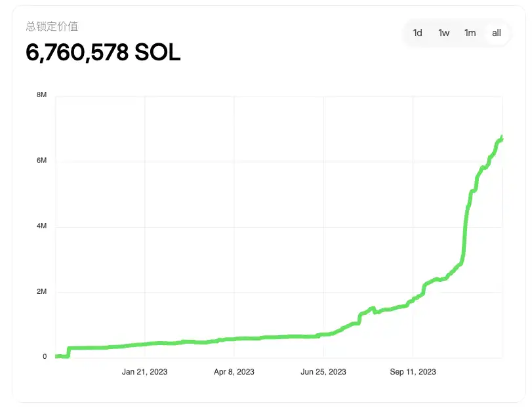532x408 pixels.
Task: Click the Jan 21, 2023 date label
Action: pyautogui.click(x=144, y=372)
